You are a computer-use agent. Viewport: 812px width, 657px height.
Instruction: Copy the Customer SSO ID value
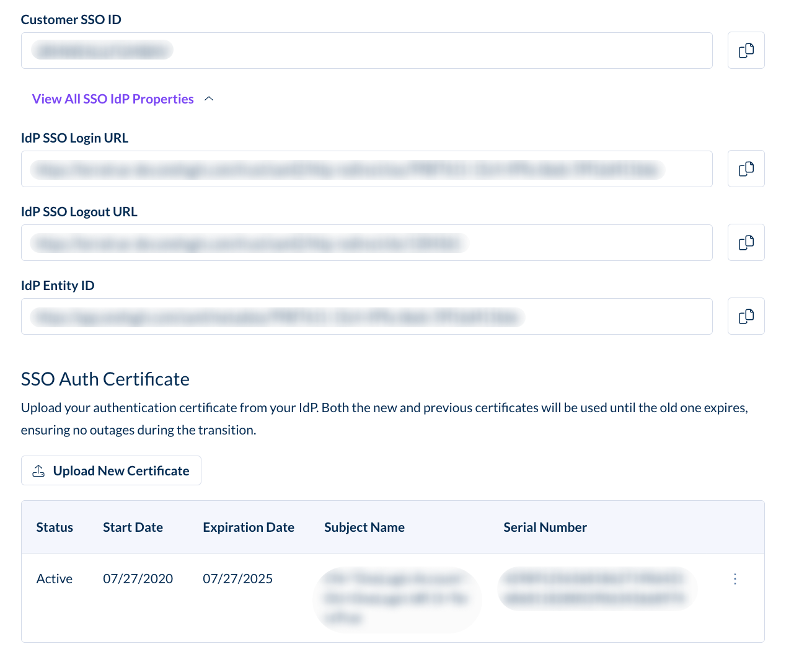click(x=746, y=50)
